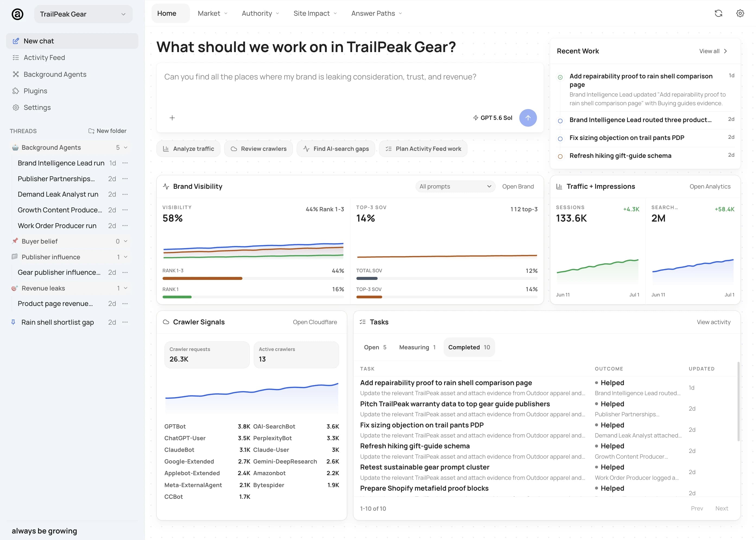Open three-dot menu for Publisher Partnerships thread
Image resolution: width=756 pixels, height=540 pixels.
pos(125,178)
